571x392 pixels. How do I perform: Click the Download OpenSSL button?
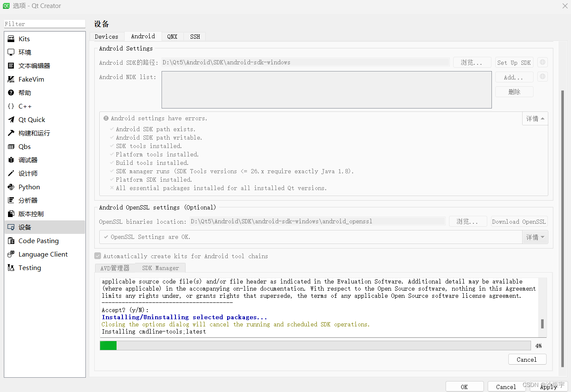pyautogui.click(x=519, y=222)
